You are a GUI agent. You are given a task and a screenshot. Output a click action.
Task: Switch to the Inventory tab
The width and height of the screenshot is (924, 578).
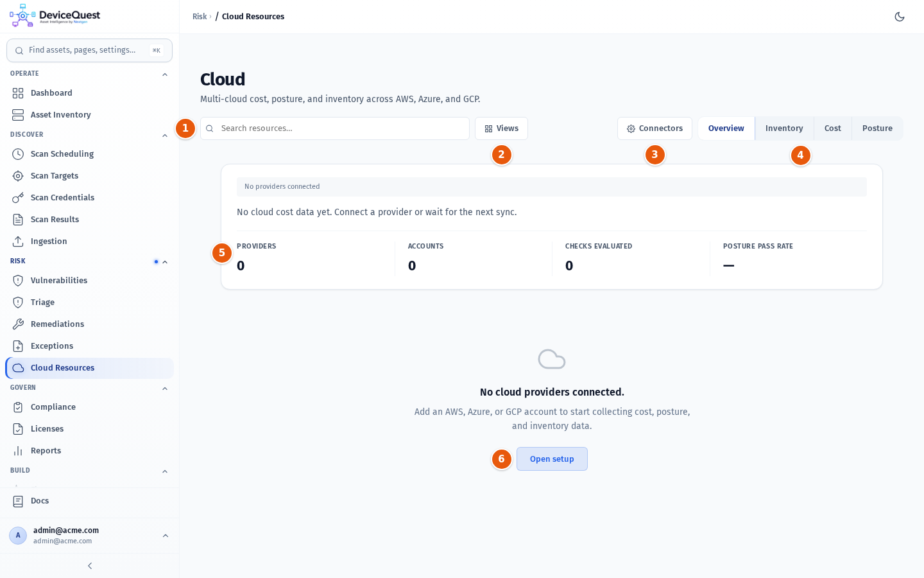784,128
